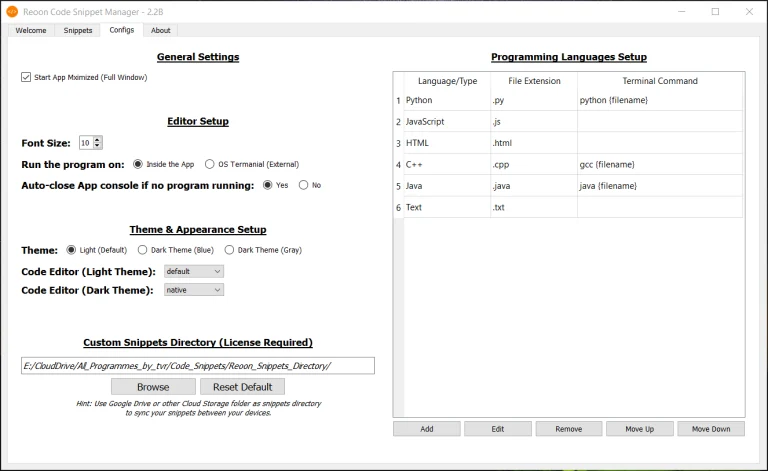Screen dimensions: 768x471
Task: Click the .cpp file extension cell
Action: click(534, 165)
